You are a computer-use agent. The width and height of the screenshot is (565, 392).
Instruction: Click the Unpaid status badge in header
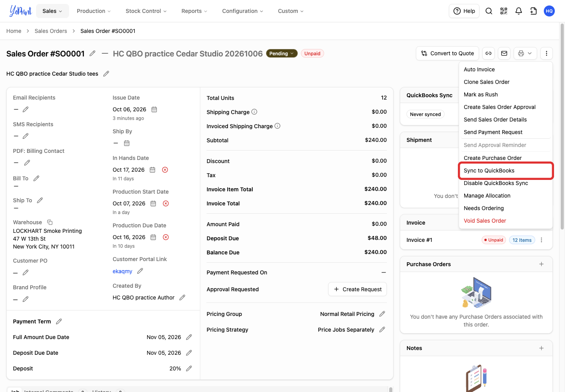click(x=312, y=53)
